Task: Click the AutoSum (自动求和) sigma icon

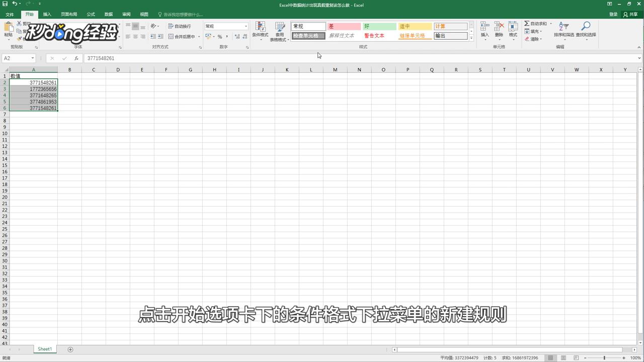Action: click(527, 24)
